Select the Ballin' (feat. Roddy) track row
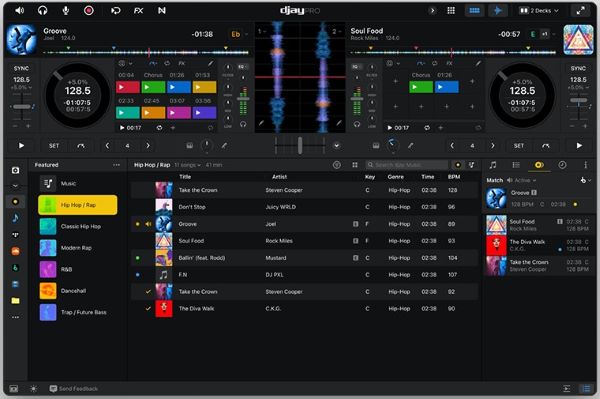This screenshot has height=399, width=600. tap(304, 258)
